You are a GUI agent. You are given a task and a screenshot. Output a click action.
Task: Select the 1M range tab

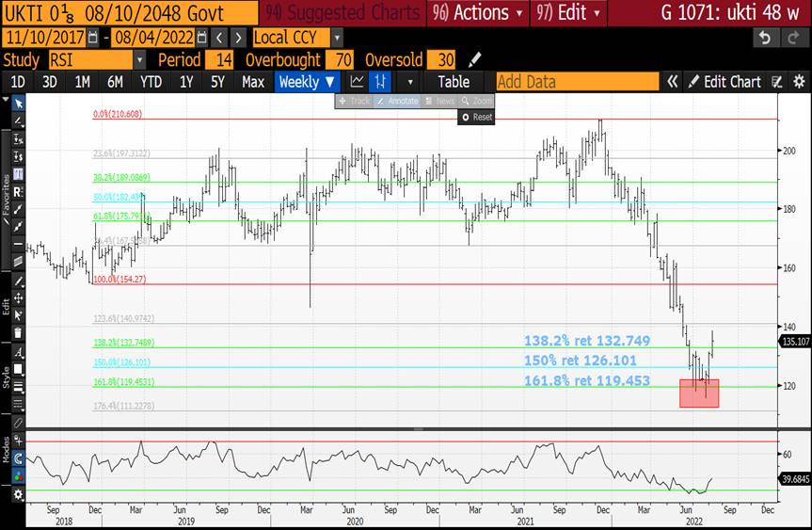point(83,82)
